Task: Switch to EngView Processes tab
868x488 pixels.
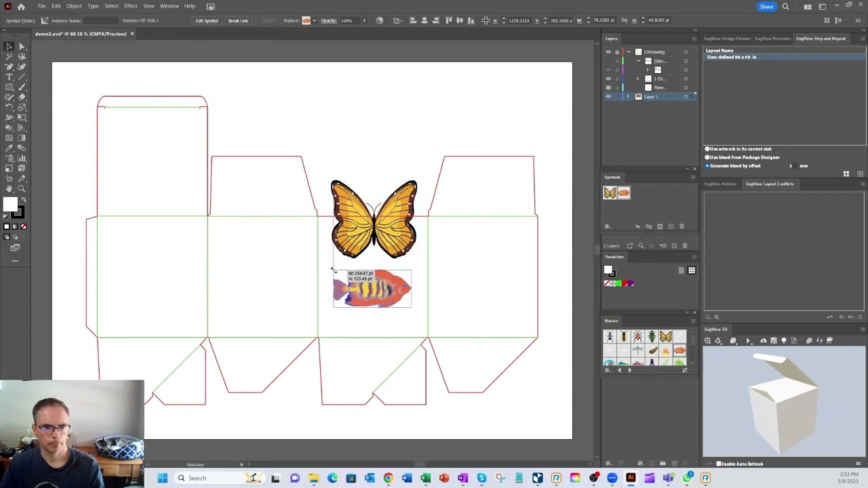Action: click(x=772, y=39)
